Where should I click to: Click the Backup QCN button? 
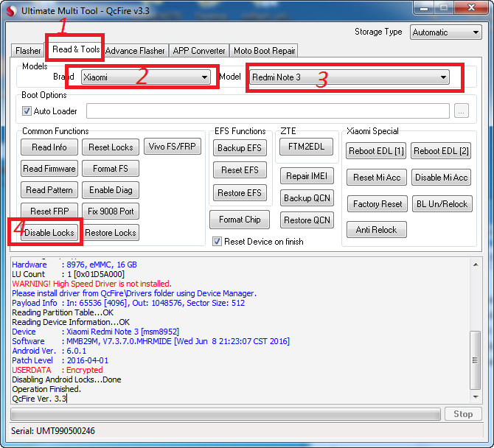[307, 197]
